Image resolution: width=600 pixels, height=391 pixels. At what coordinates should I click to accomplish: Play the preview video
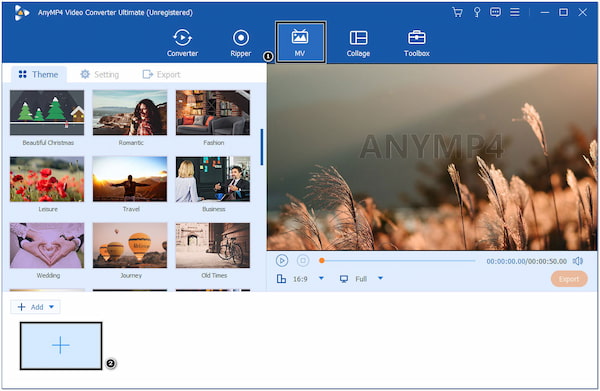point(282,261)
